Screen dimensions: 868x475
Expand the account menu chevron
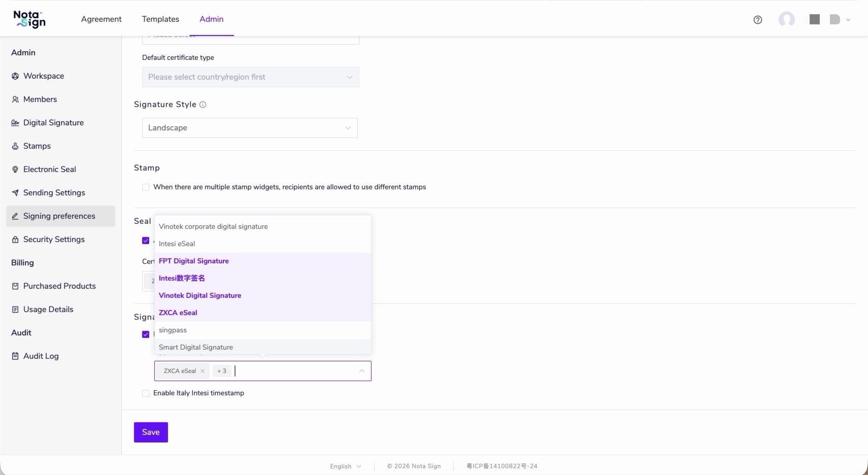coord(848,20)
